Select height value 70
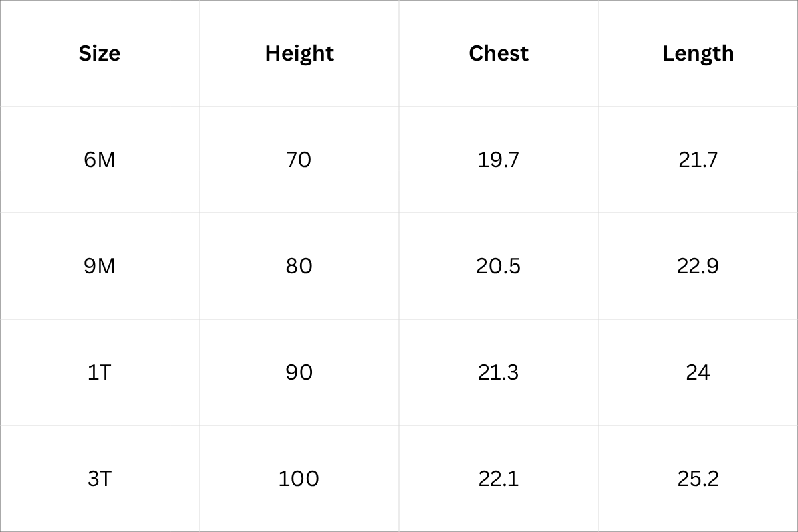 (x=299, y=160)
